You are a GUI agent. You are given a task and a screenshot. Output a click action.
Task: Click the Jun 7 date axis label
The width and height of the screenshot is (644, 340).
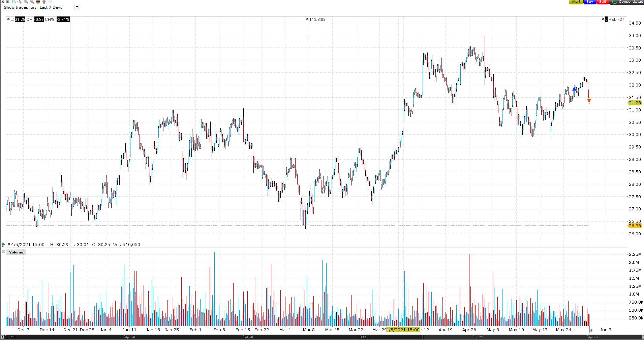point(606,330)
